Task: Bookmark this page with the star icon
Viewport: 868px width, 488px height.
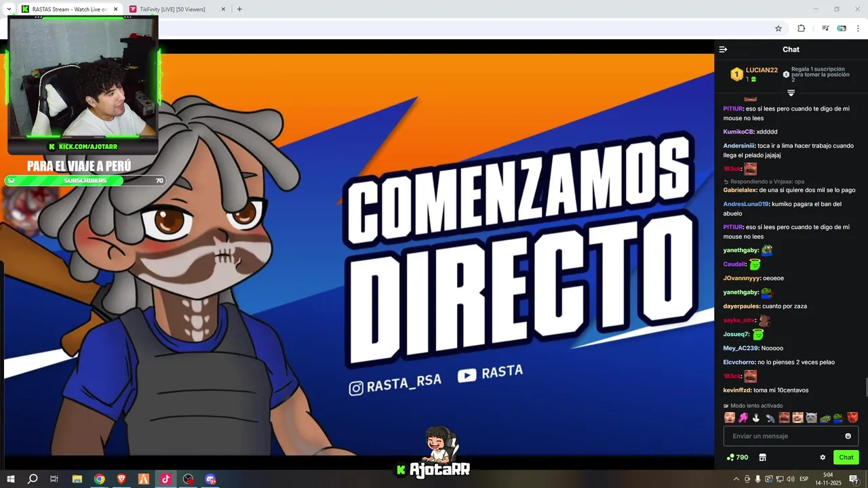Action: (778, 28)
